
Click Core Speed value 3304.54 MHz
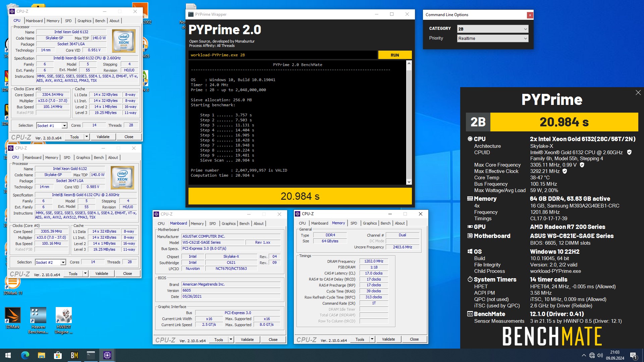click(53, 95)
